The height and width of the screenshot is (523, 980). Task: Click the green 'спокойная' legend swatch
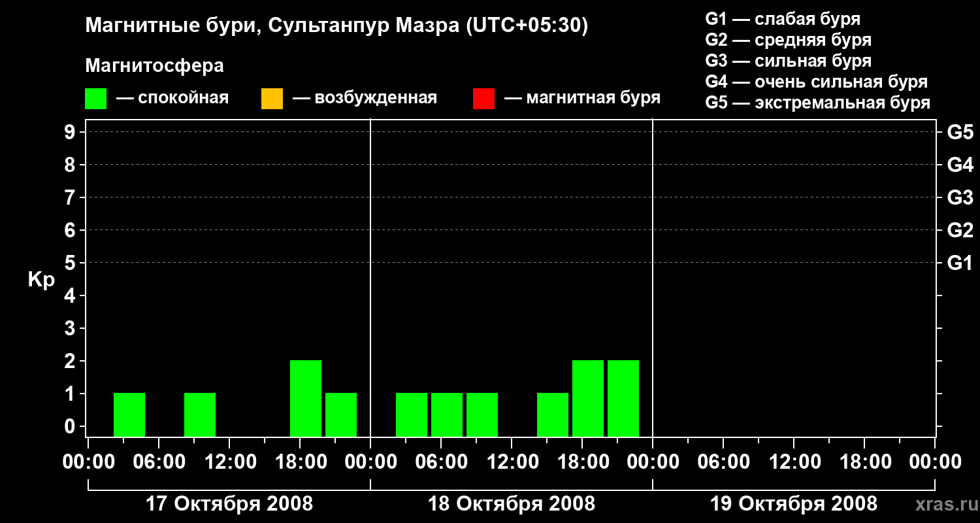95,99
